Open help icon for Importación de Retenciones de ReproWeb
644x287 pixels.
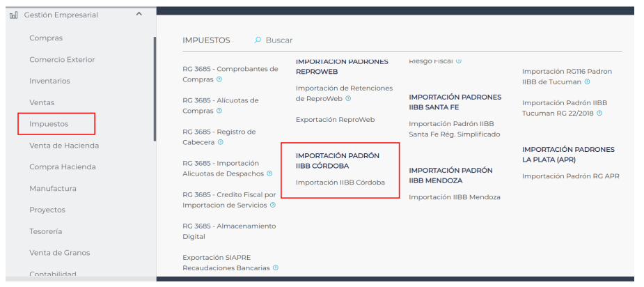point(348,98)
